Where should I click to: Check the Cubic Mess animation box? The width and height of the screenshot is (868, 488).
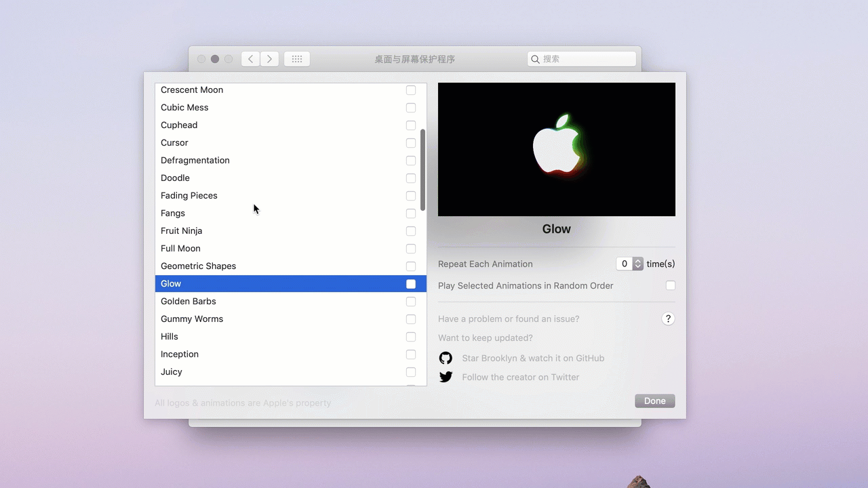(411, 108)
